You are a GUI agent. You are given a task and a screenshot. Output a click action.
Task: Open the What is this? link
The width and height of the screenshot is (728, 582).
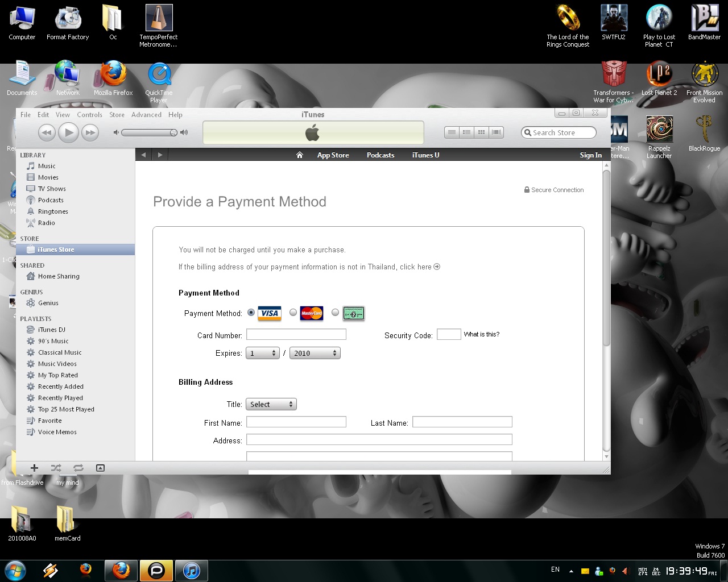[x=482, y=334]
